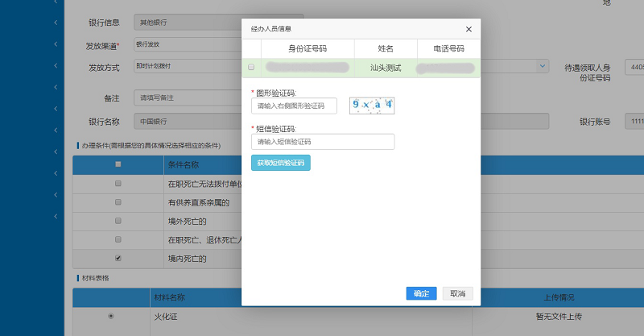Uncheck the 境内死亡的 condition
Image resolution: width=644 pixels, height=336 pixels.
[118, 259]
